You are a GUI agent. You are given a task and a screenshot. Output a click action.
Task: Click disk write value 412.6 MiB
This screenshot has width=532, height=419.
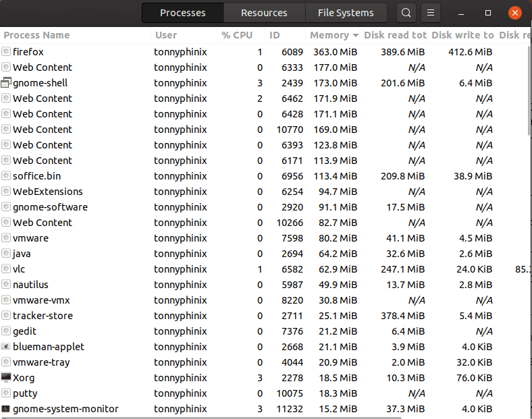[x=471, y=52]
